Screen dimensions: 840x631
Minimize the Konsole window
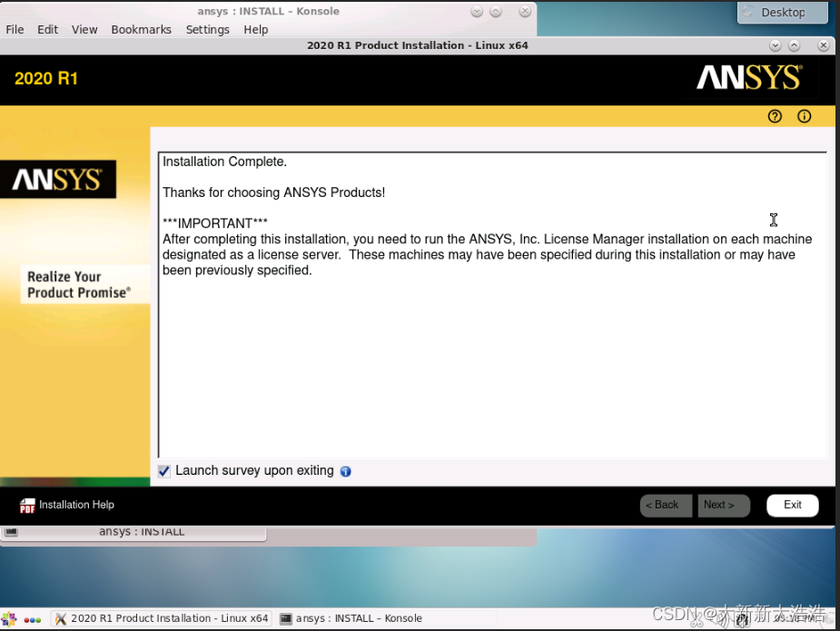tap(477, 12)
